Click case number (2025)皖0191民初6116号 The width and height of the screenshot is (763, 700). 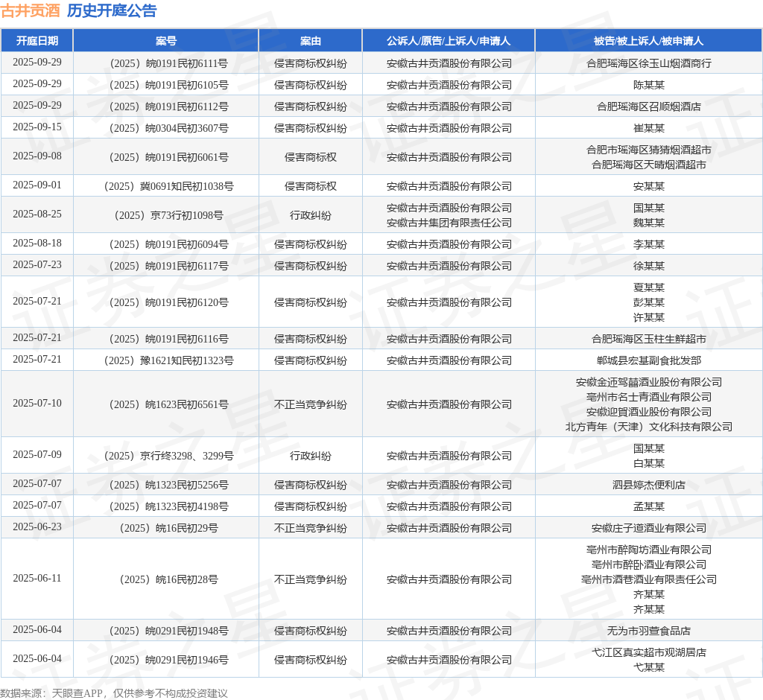coord(169,339)
